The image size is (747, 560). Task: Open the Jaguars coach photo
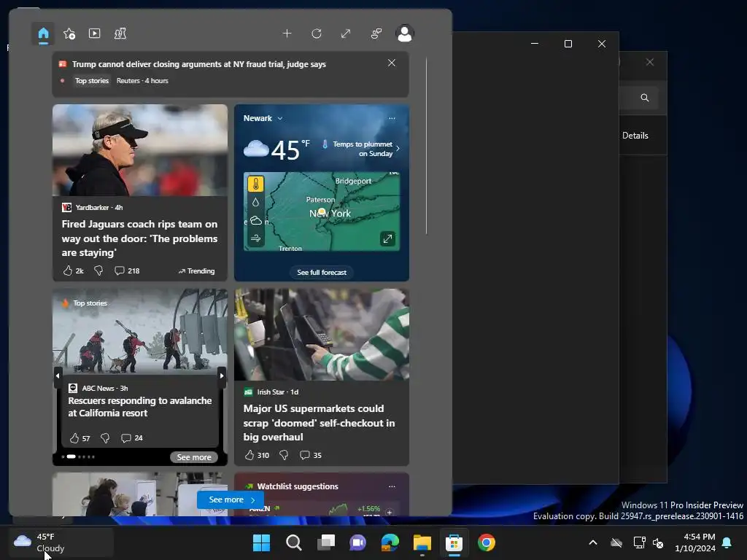pyautogui.click(x=140, y=150)
